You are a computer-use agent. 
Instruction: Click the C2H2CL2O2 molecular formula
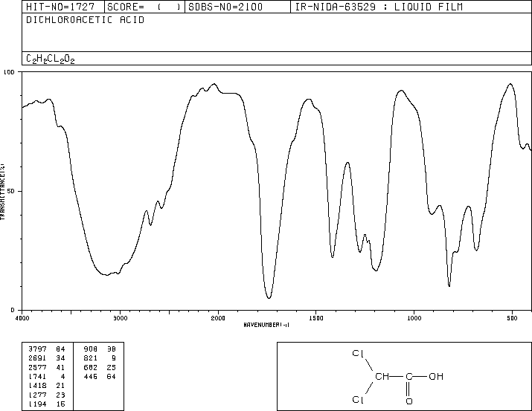click(x=50, y=59)
